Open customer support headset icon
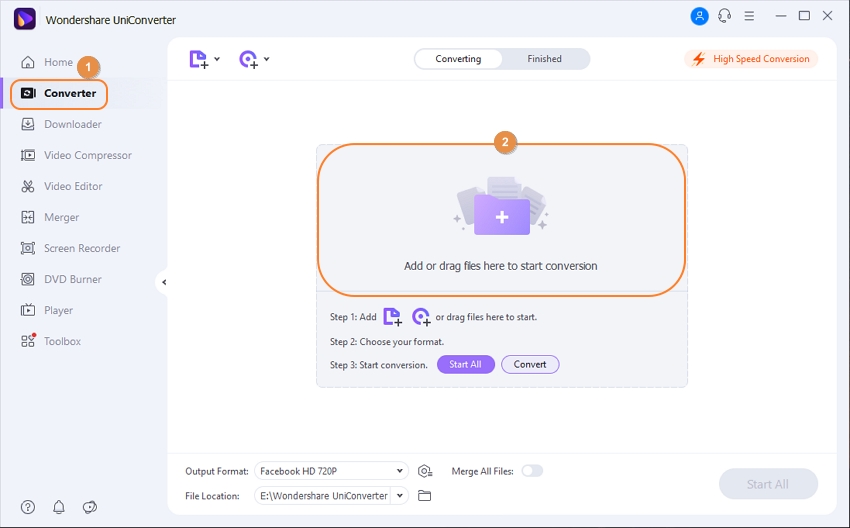Viewport: 850px width, 528px height. pyautogui.click(x=724, y=16)
